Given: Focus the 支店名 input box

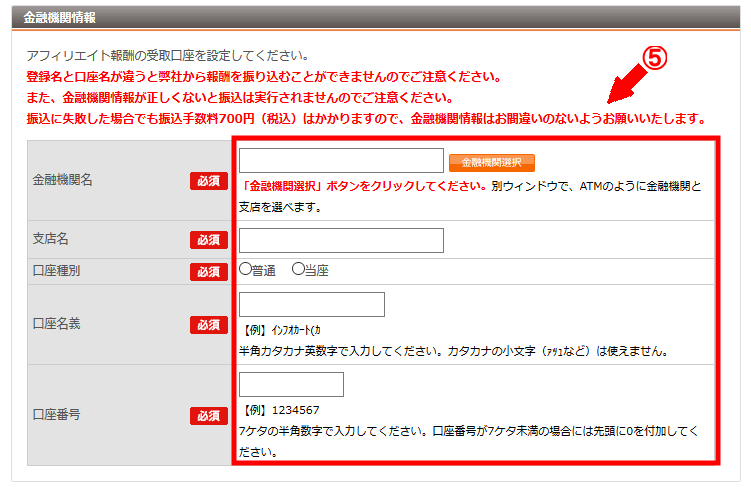Looking at the screenshot, I should pos(341,240).
